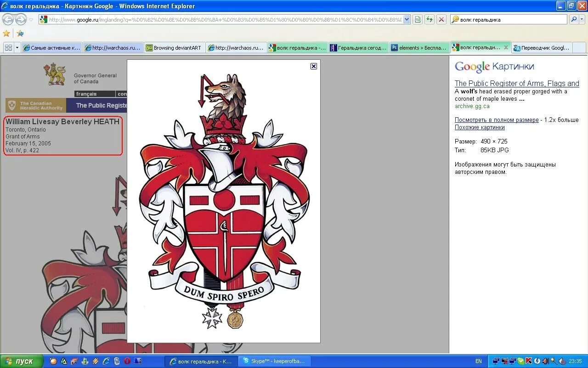Screen dimensions: 588x368
Task: Launch Internet Explorer from Quick Launch
Action: 106,361
